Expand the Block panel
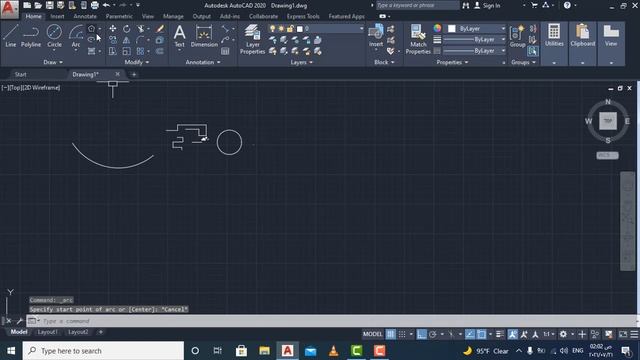Image resolution: width=640 pixels, height=360 pixels. pos(384,62)
